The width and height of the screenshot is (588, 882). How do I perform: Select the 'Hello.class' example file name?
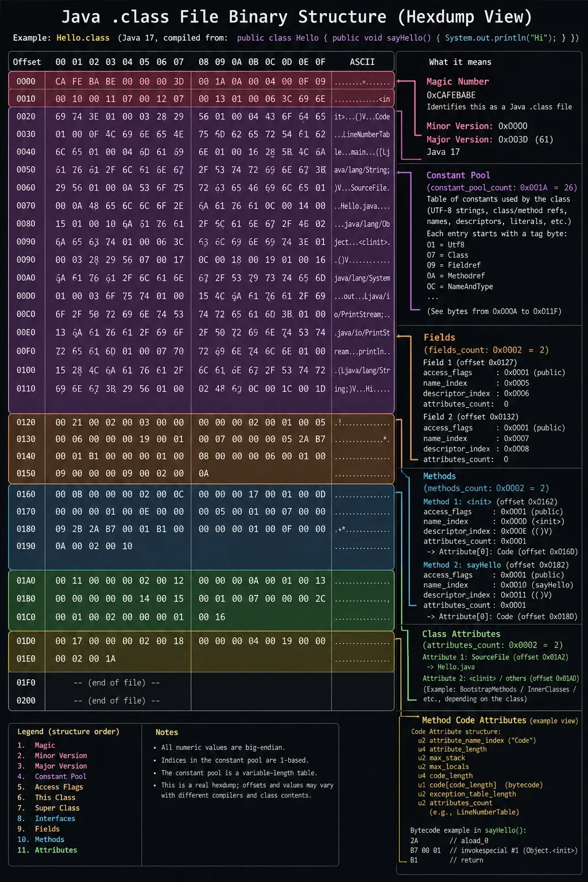83,38
